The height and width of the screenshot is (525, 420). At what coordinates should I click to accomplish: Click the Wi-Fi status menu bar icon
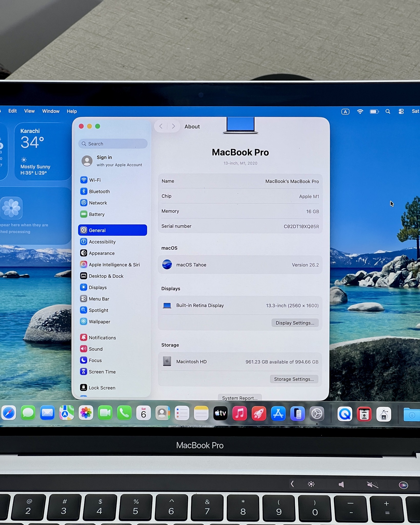click(360, 112)
